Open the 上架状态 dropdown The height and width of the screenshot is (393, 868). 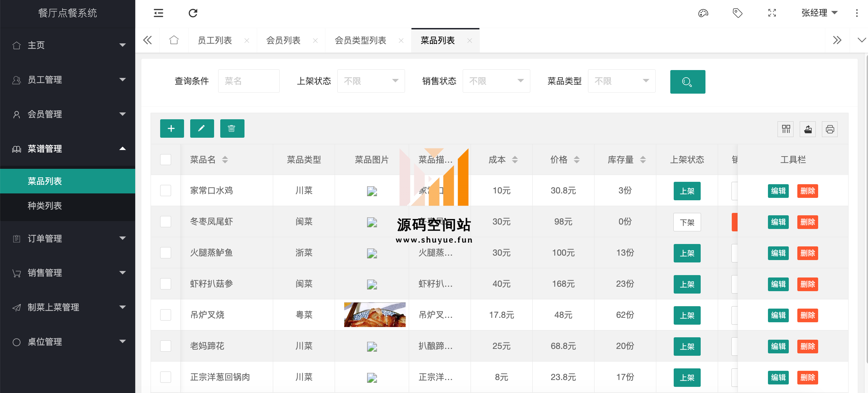371,81
